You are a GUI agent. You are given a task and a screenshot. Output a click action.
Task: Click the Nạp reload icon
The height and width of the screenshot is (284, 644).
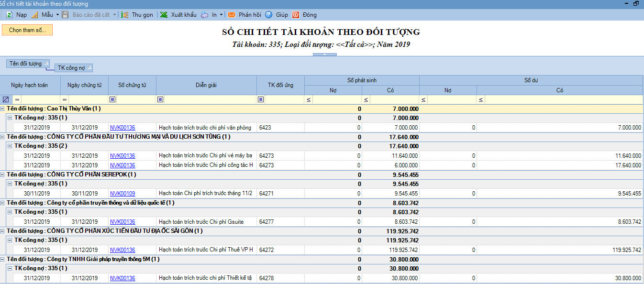[x=9, y=15]
